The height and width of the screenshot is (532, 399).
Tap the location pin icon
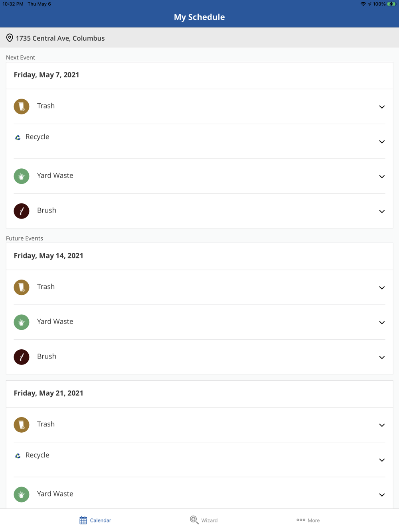click(x=10, y=38)
